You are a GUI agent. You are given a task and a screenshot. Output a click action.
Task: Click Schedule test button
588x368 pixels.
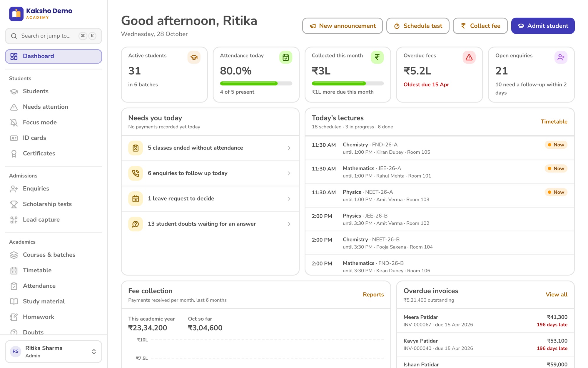tap(418, 26)
